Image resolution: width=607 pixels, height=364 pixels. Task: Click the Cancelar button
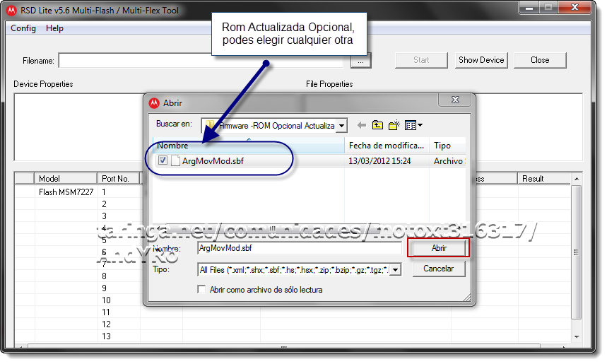pyautogui.click(x=439, y=269)
